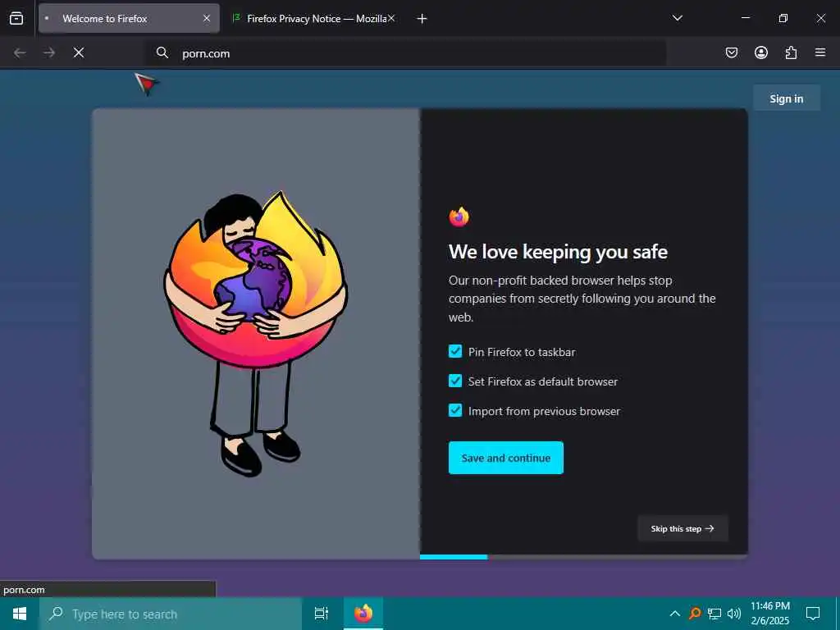This screenshot has height=630, width=840.
Task: Click the Firefox logo above the heading
Action: pos(459,217)
